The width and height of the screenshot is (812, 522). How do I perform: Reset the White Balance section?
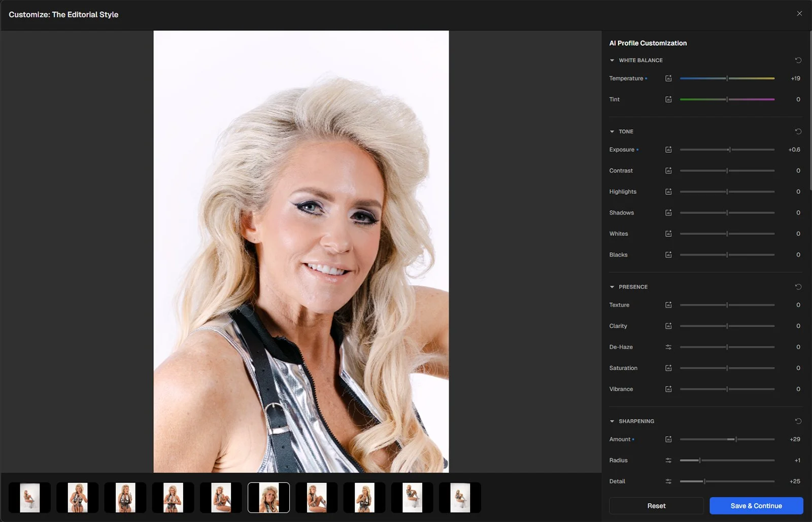798,60
